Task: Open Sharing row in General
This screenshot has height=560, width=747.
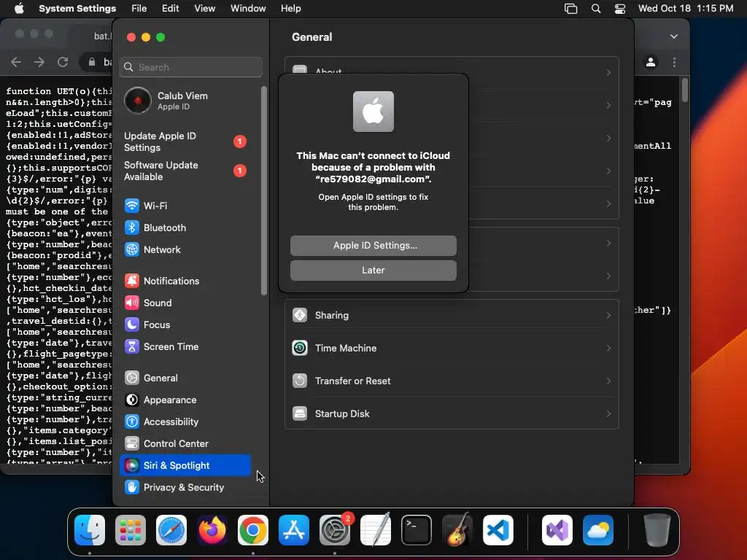Action: tap(452, 315)
